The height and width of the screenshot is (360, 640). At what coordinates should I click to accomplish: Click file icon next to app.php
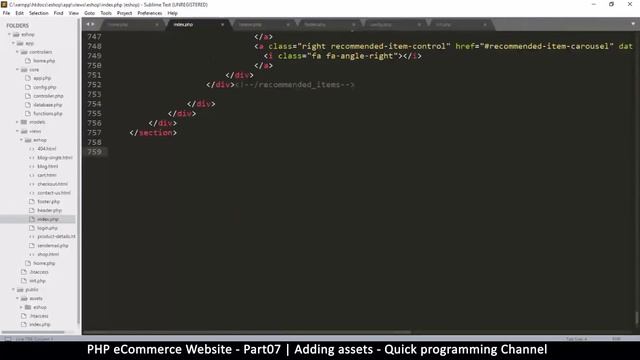28,78
